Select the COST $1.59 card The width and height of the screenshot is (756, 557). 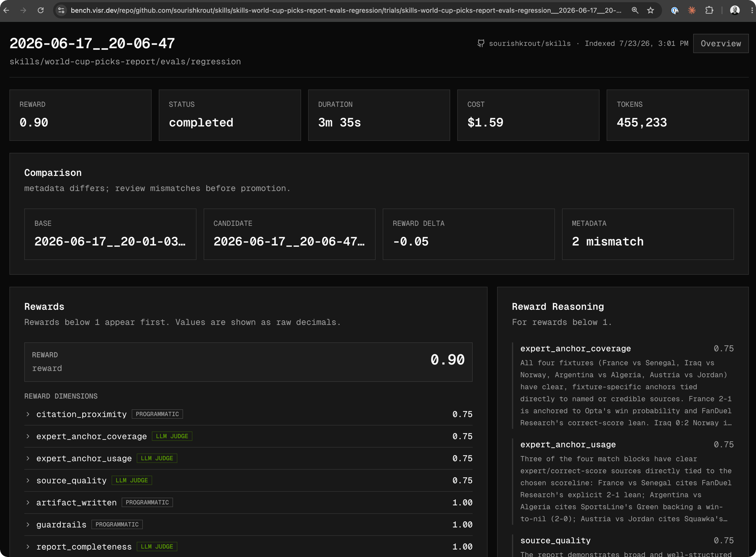point(528,115)
